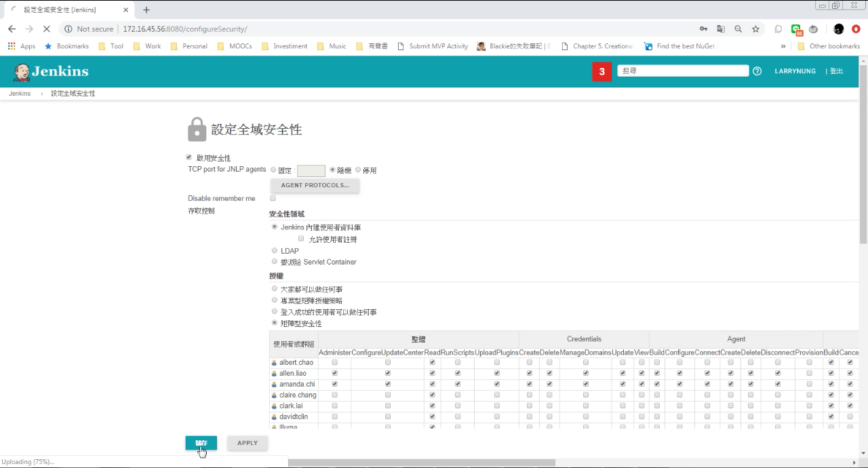Viewport: 868px width, 468px height.
Task: Click the browser forward arrow
Action: pos(29,29)
